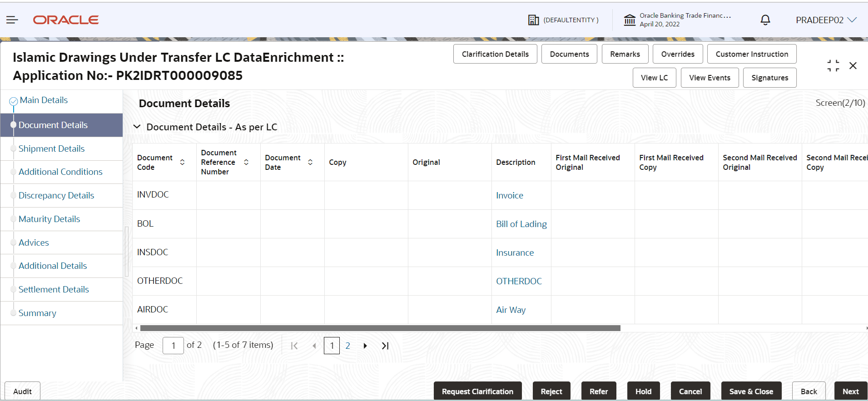868x401 pixels.
Task: Show View Events
Action: [710, 78]
